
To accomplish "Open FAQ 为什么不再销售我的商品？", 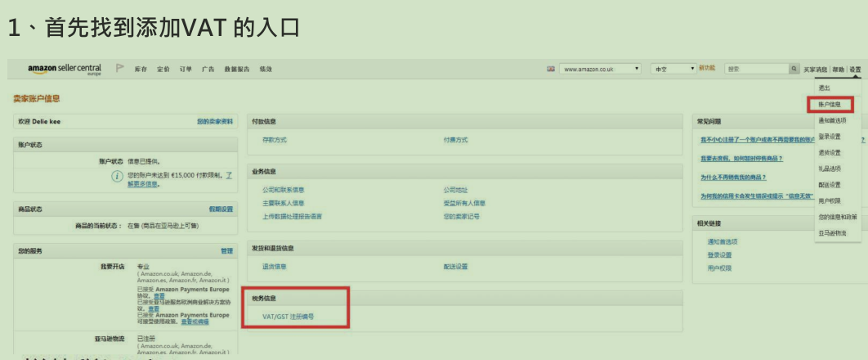I will pos(733,178).
